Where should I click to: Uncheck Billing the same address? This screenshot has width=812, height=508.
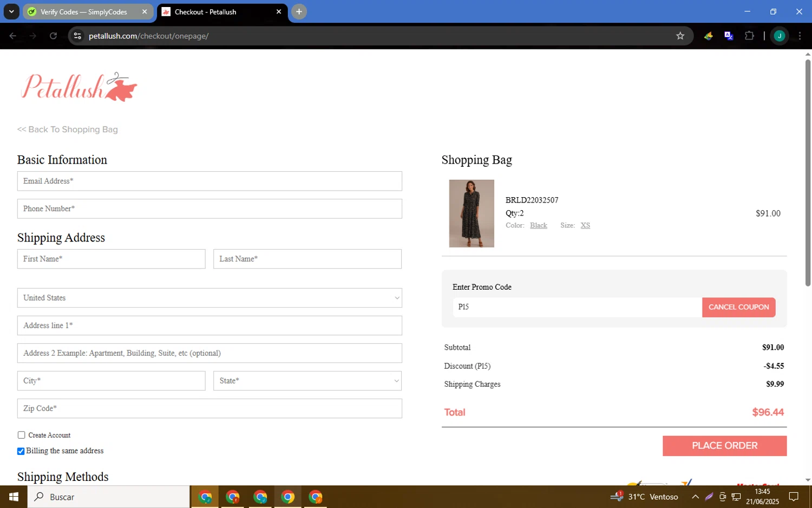pyautogui.click(x=21, y=451)
